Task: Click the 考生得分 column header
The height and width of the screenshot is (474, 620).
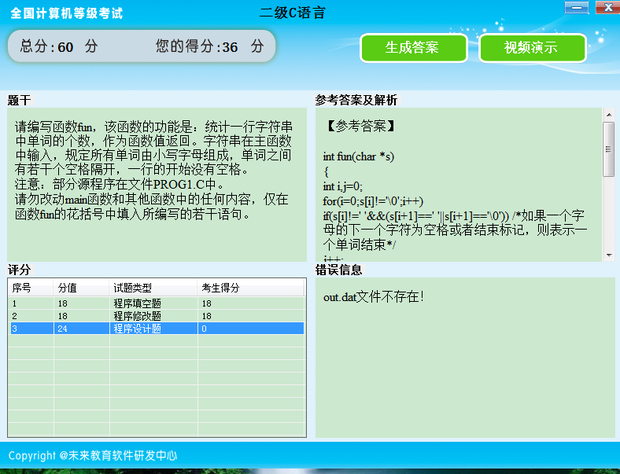Action: (x=251, y=288)
